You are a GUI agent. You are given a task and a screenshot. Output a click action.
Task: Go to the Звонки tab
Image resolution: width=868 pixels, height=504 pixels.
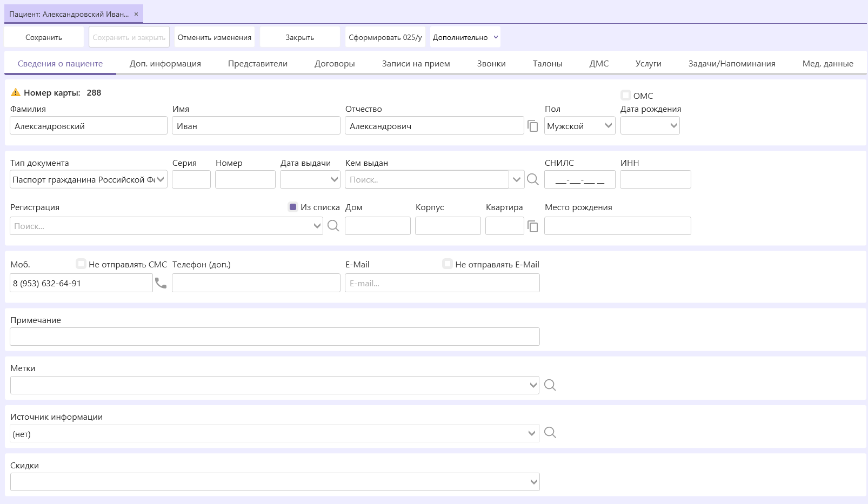(x=491, y=63)
